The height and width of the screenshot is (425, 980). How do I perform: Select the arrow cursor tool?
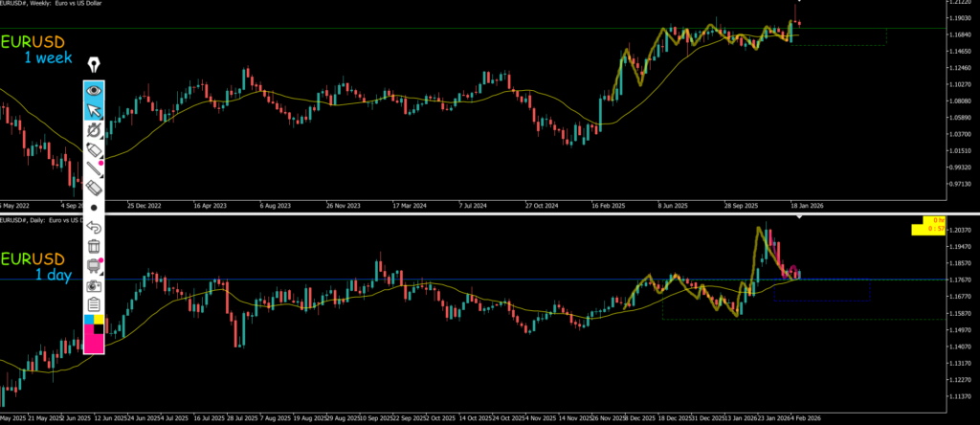tap(94, 109)
